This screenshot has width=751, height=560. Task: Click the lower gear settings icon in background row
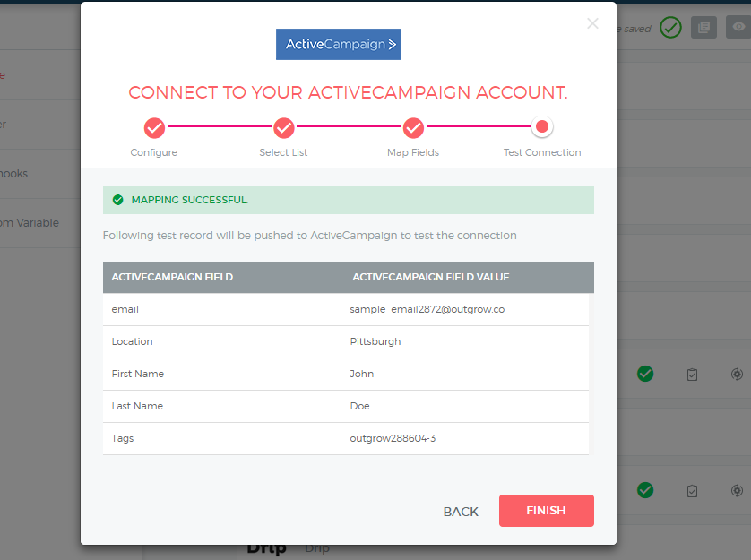(738, 490)
